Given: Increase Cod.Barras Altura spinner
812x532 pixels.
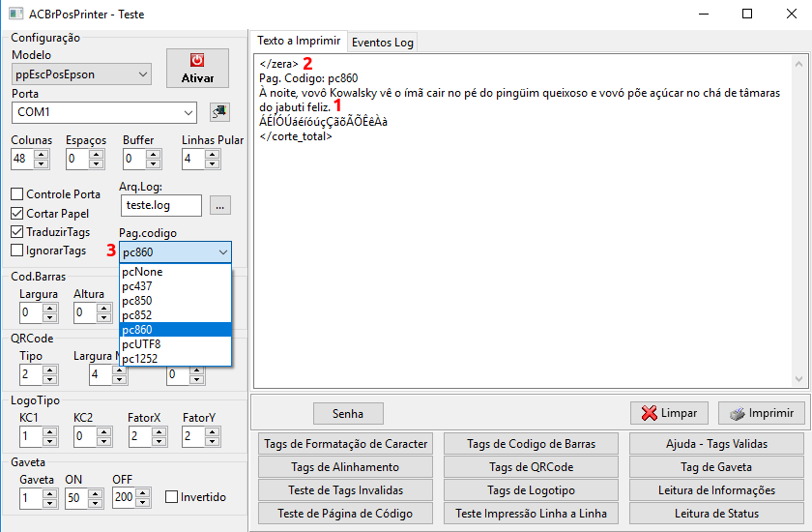Looking at the screenshot, I should click(x=104, y=308).
